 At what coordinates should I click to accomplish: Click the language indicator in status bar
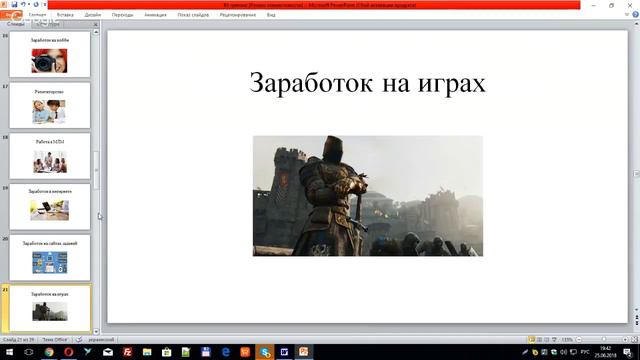point(101,340)
